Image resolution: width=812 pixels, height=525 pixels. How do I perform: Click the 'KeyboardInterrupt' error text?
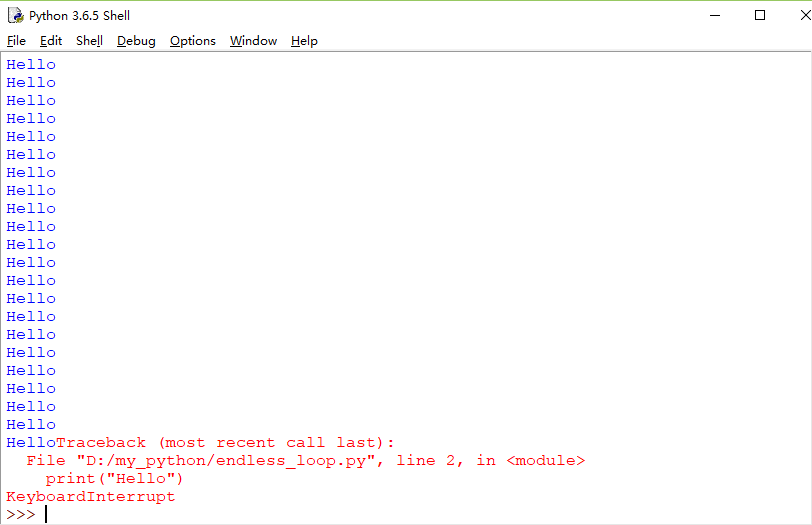point(91,497)
